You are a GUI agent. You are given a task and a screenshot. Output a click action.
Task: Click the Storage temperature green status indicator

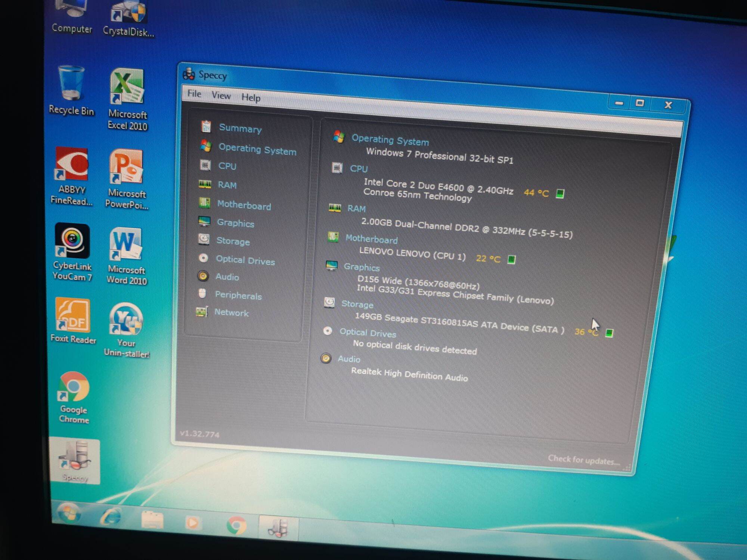[609, 333]
